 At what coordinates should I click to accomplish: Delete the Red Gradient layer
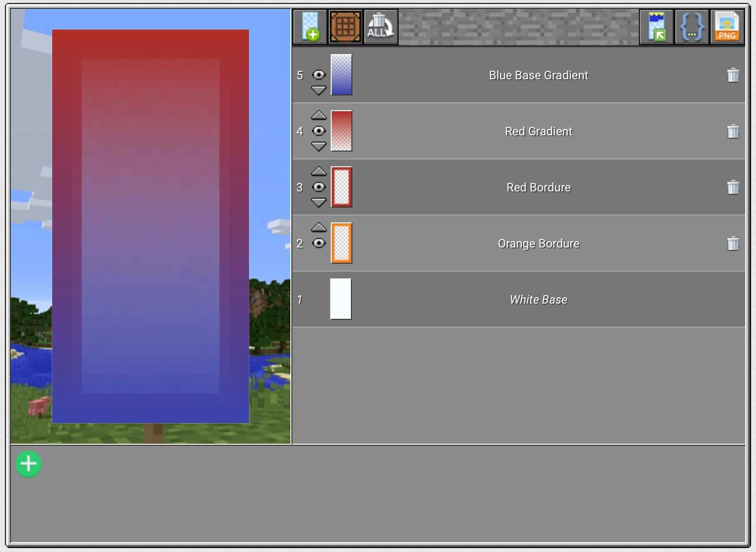point(733,131)
